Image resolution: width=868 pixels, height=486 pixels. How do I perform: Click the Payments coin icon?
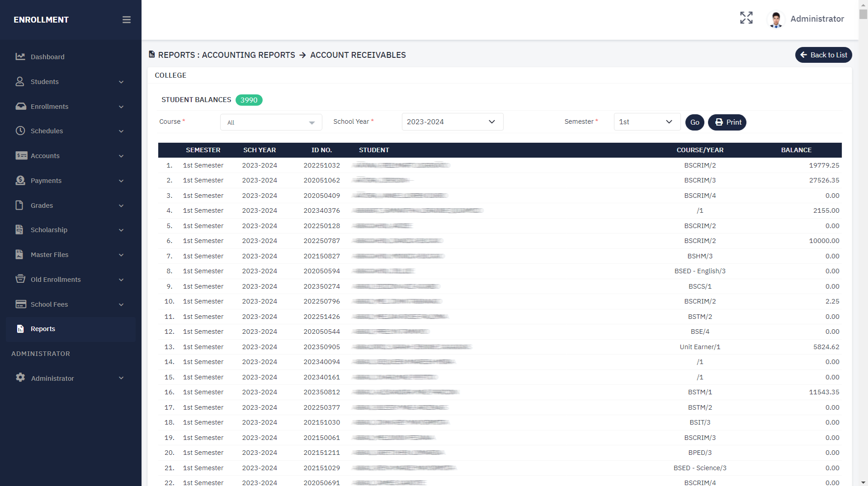(20, 181)
